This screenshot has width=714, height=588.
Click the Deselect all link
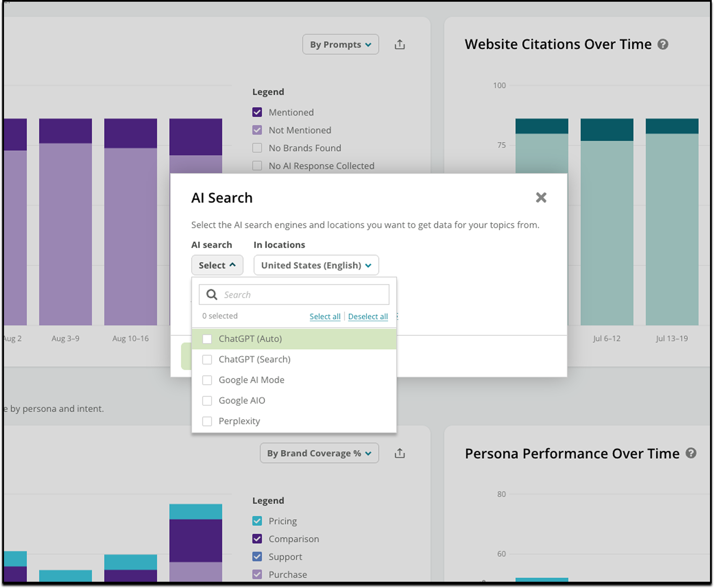pyautogui.click(x=368, y=316)
